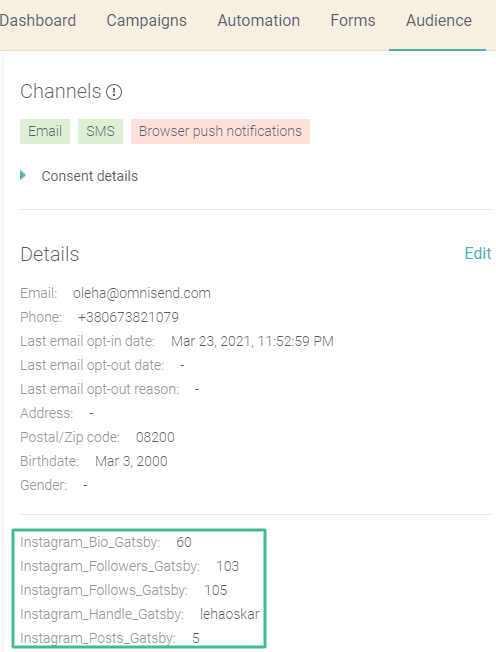
Task: Open the Forms tab
Action: 353,20
